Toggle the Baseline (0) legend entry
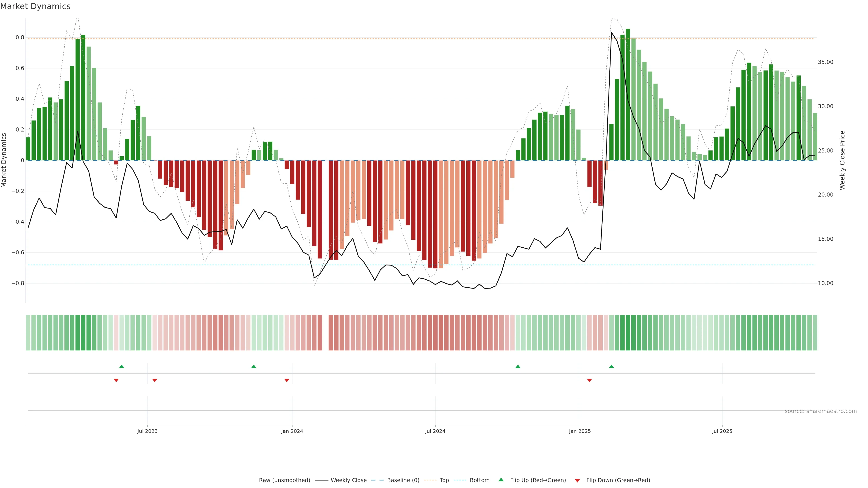The height and width of the screenshot is (488, 868). (x=403, y=480)
